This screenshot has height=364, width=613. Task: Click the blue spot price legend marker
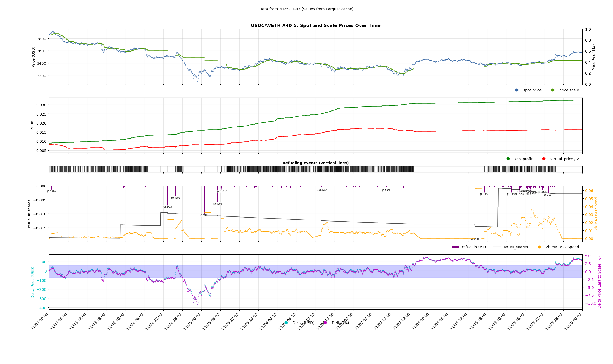pyautogui.click(x=517, y=90)
